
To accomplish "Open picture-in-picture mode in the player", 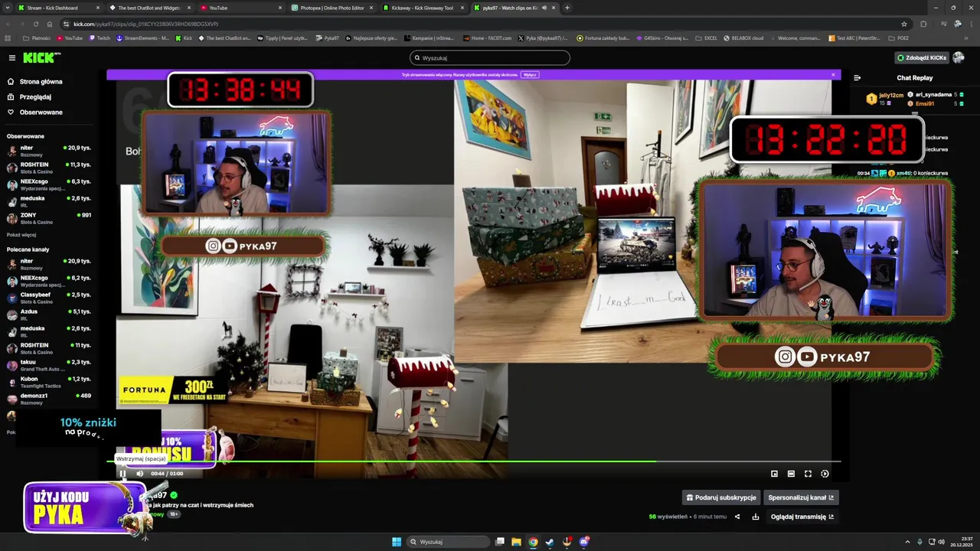I will click(x=774, y=474).
